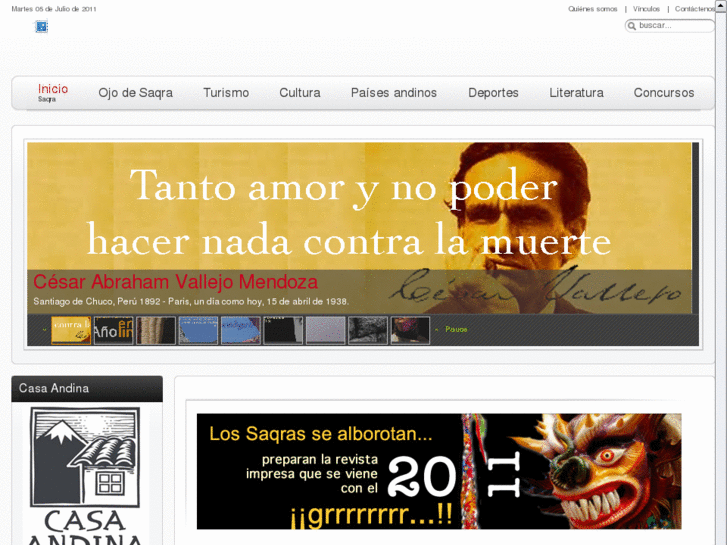This screenshot has height=545, width=727.
Task: Select the fourth blue map thumbnail
Action: click(198, 330)
